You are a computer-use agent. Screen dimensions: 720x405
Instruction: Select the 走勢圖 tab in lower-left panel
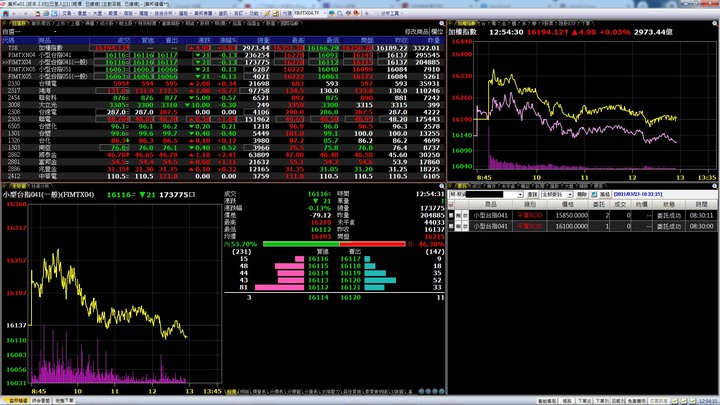pos(19,186)
